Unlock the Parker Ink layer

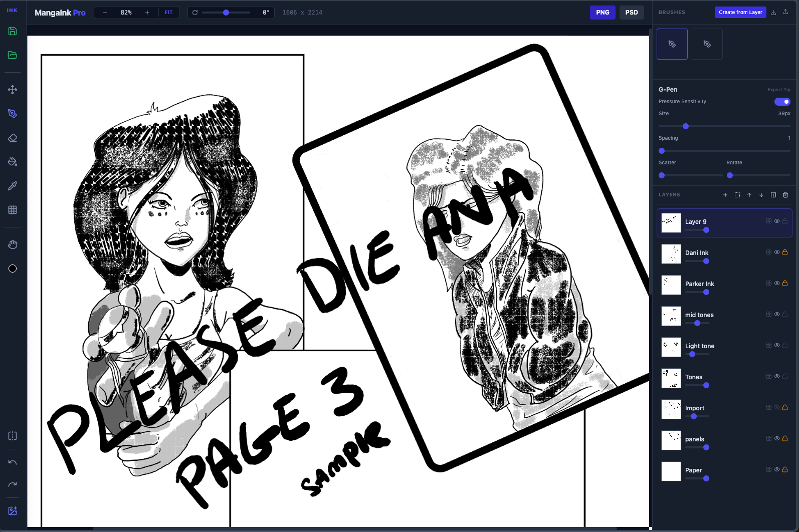785,283
